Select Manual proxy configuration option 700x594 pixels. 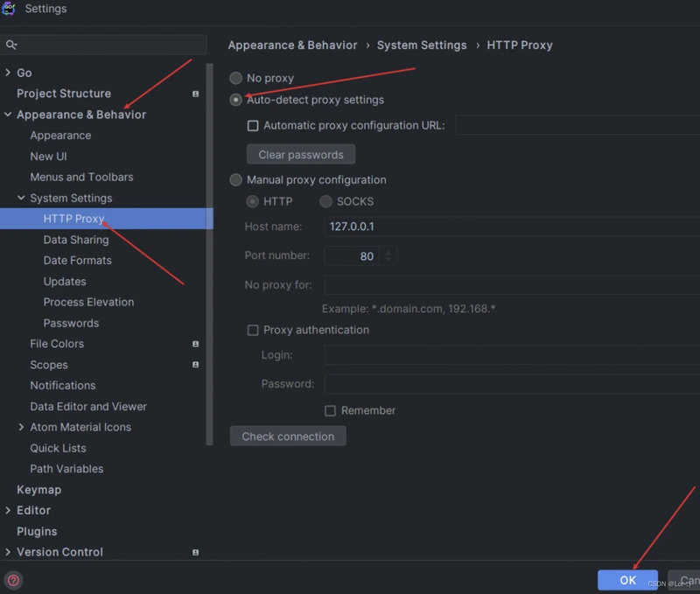point(235,180)
